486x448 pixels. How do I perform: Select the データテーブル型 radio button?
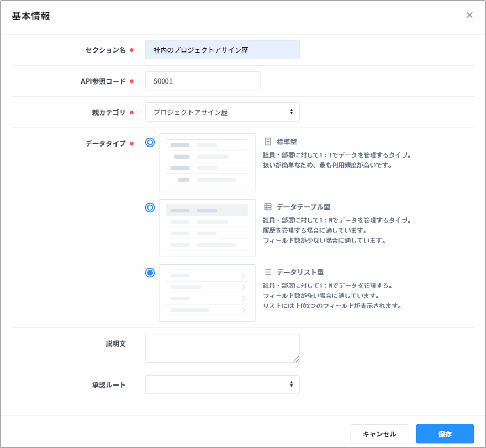pyautogui.click(x=150, y=207)
